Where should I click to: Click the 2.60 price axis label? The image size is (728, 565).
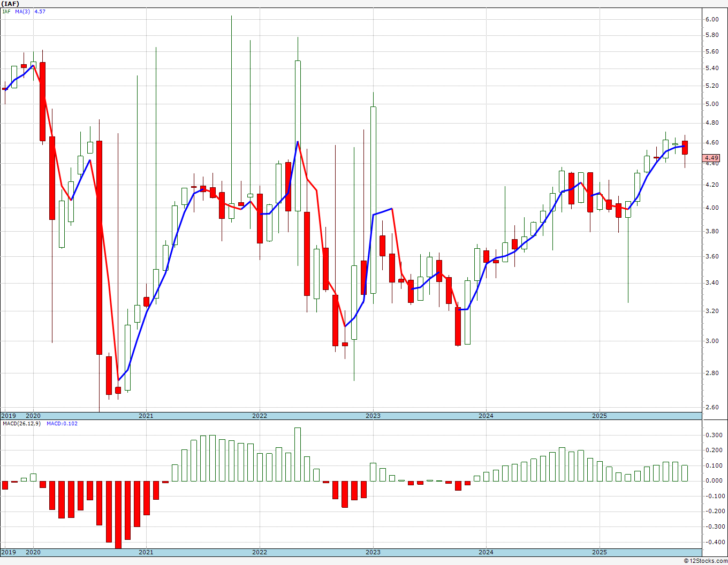[712, 407]
